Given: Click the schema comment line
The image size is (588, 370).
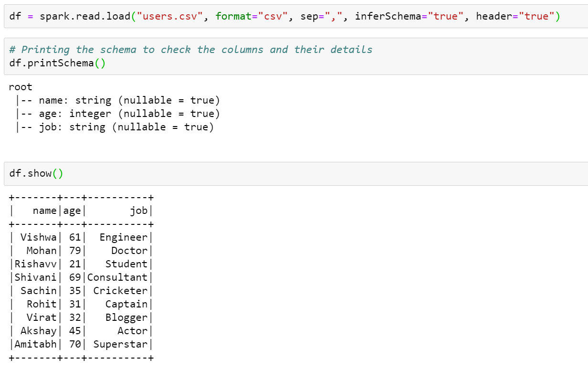Looking at the screenshot, I should point(190,50).
